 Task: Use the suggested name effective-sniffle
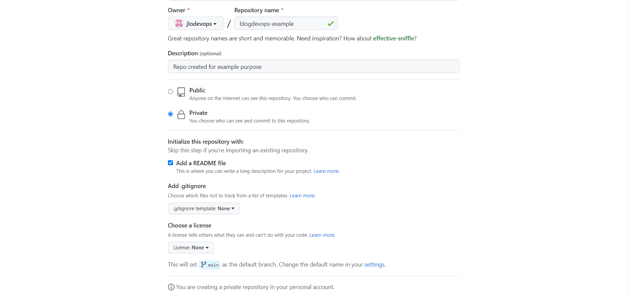click(394, 38)
